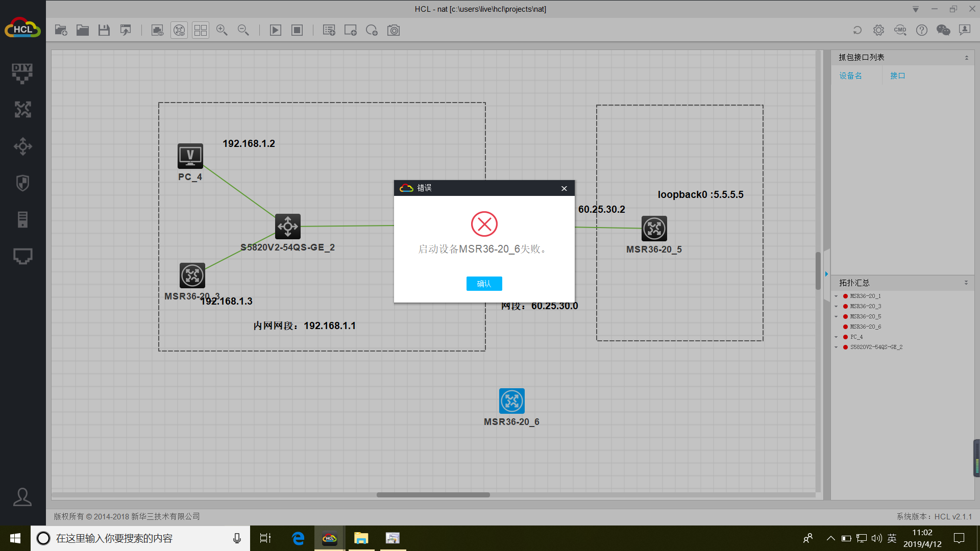Expand PC_4 entry in topology summary
This screenshot has width=980, height=551.
point(836,337)
